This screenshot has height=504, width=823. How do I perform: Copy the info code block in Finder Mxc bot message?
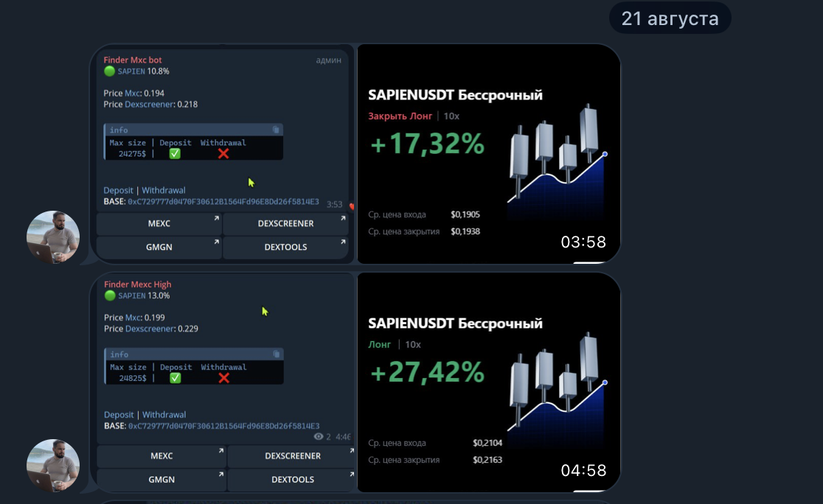(276, 130)
